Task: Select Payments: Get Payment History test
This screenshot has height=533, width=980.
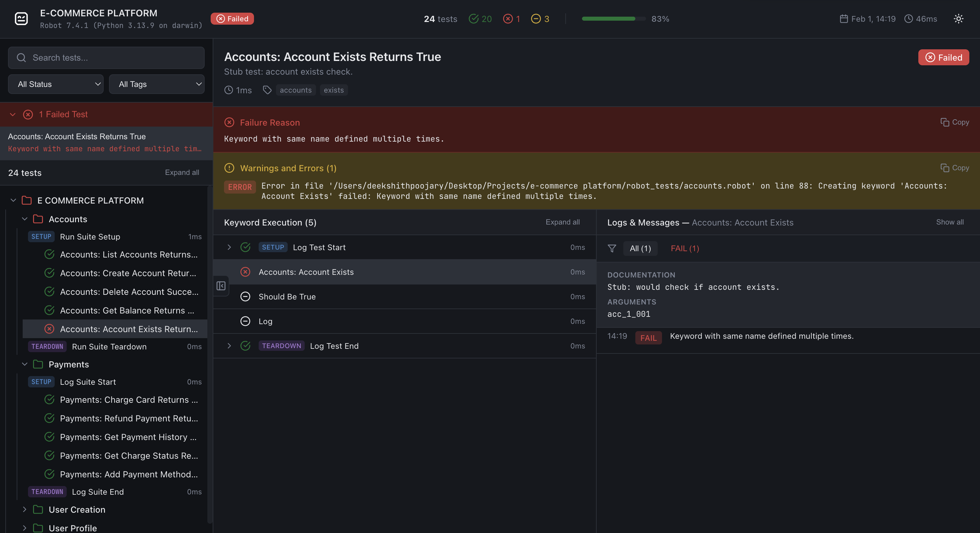Action: (x=115, y=437)
